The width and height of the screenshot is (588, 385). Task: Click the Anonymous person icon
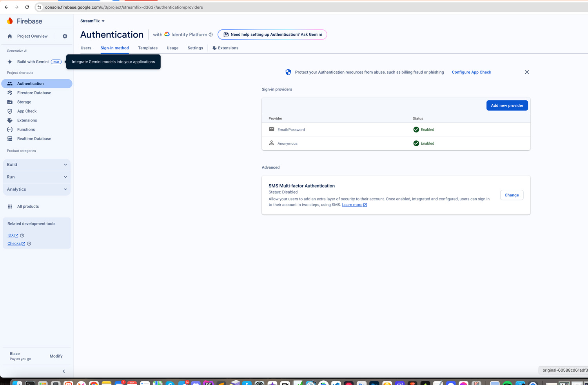tap(271, 143)
